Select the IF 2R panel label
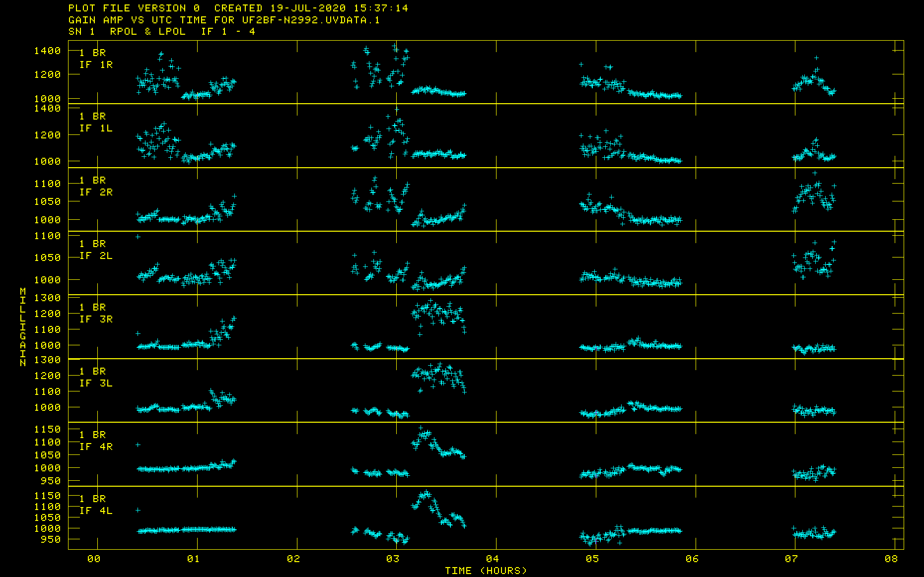The image size is (924, 577). point(96,192)
